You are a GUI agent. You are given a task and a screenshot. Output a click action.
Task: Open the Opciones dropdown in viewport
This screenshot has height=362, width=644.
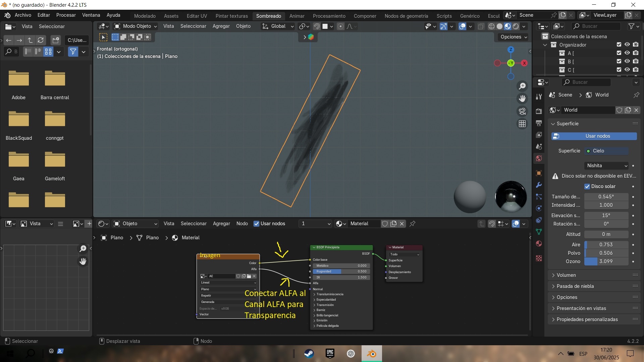pos(514,37)
